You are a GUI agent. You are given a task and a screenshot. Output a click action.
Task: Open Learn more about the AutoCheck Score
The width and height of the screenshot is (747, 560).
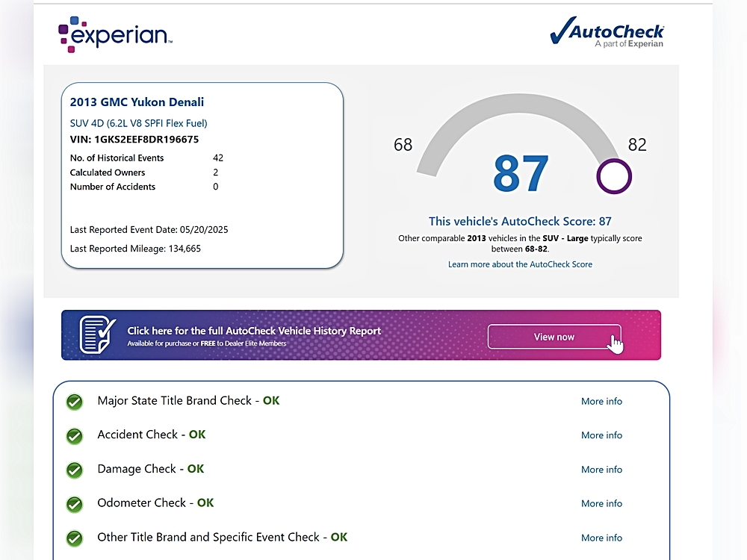click(x=520, y=264)
